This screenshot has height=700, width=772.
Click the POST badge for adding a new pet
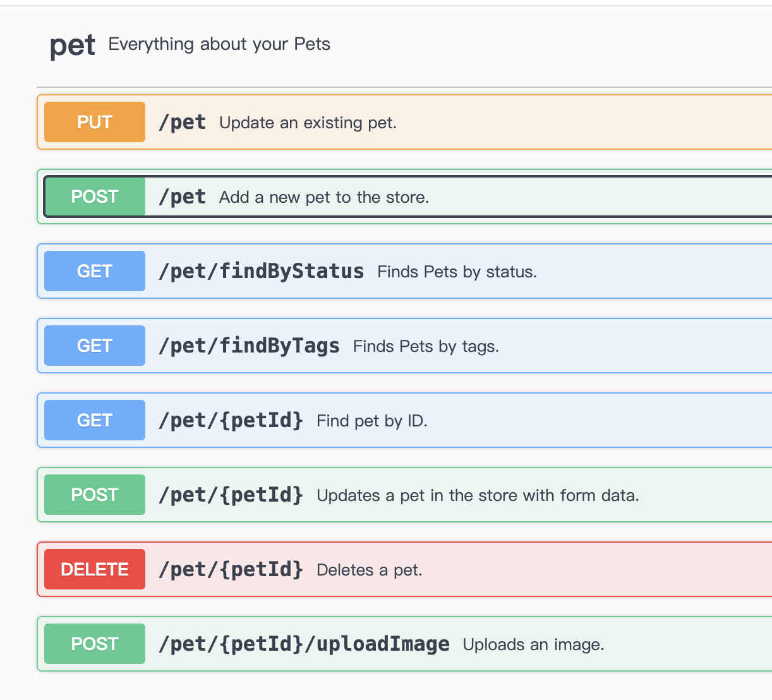click(95, 196)
